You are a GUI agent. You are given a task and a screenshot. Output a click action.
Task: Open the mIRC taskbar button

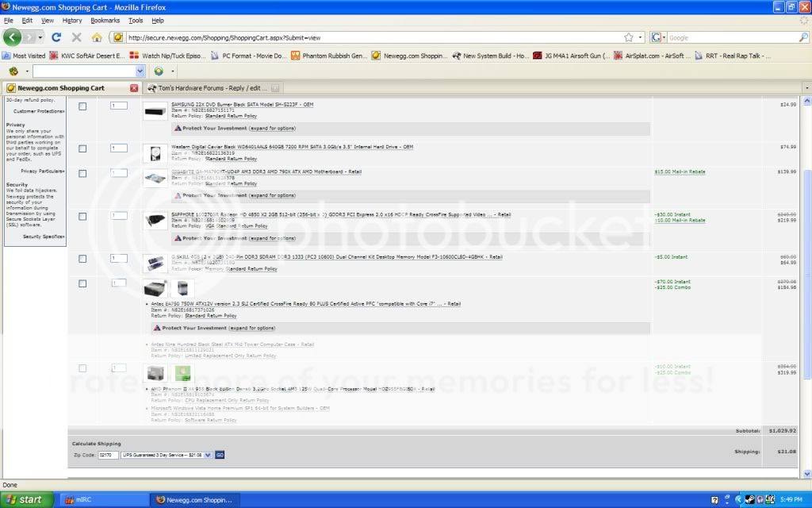point(105,500)
